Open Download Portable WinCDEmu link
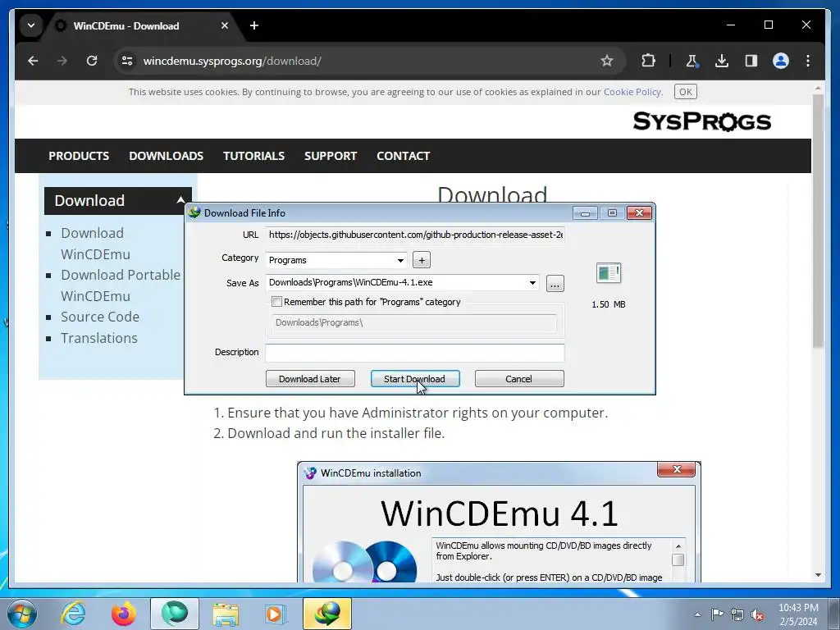 pos(121,285)
